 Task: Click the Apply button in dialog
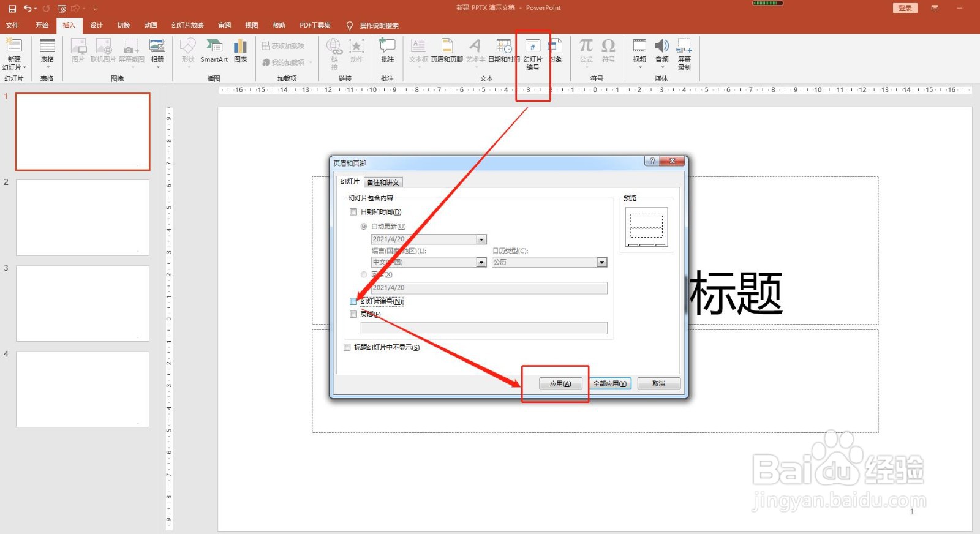(x=560, y=383)
